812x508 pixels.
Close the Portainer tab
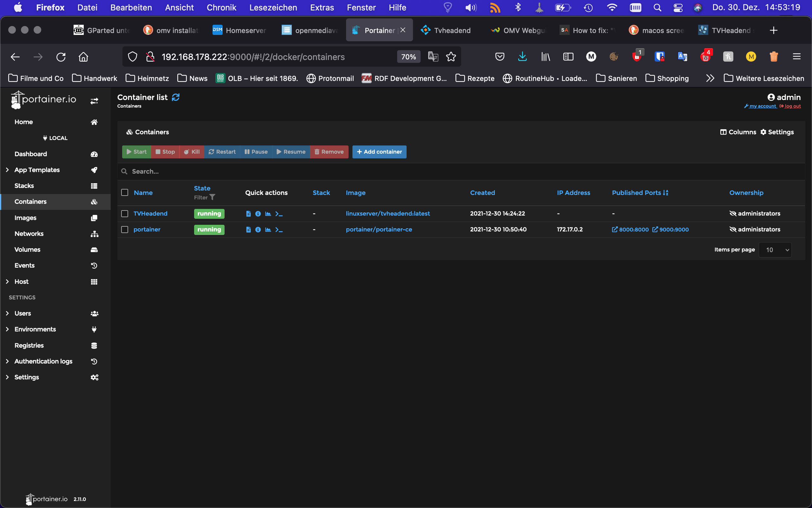coord(403,30)
